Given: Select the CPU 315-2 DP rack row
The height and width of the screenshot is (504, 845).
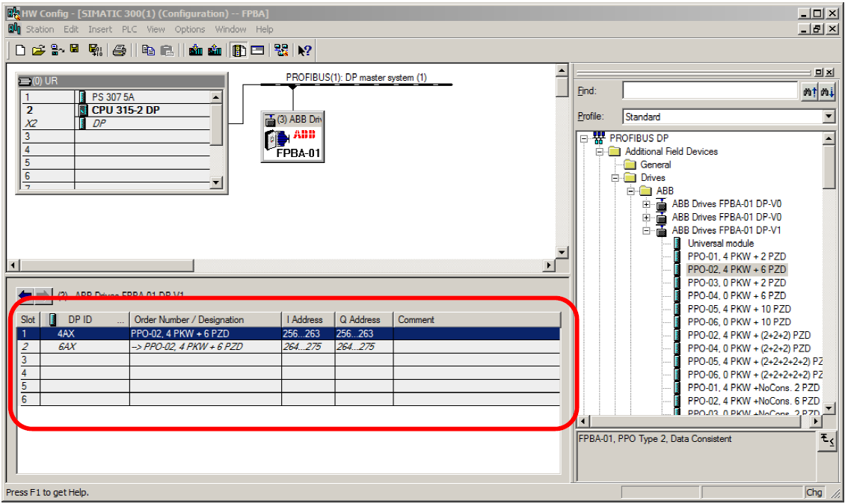Looking at the screenshot, I should click(126, 110).
